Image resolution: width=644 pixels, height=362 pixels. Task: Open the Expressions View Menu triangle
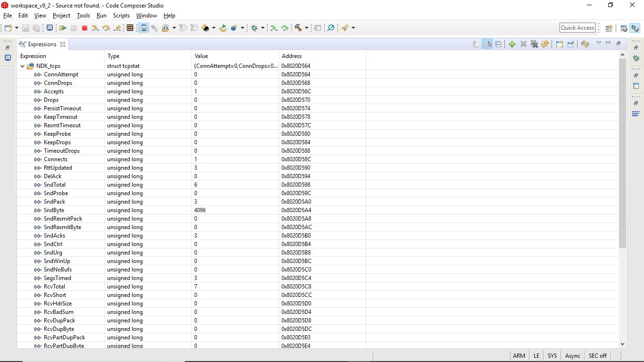[598, 43]
